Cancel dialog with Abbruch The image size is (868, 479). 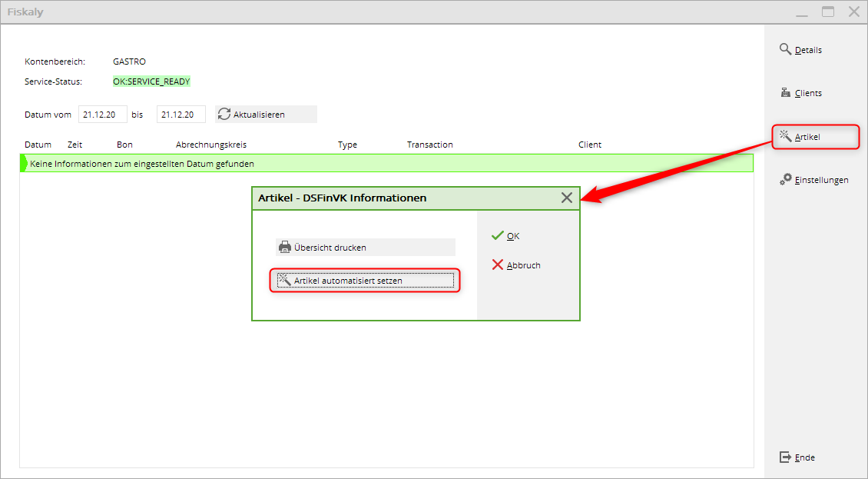tap(516, 265)
